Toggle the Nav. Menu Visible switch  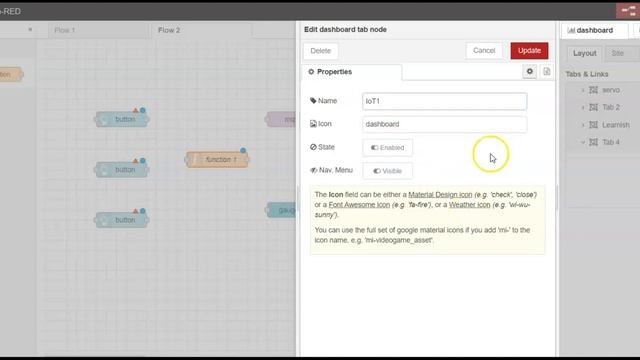click(x=387, y=171)
